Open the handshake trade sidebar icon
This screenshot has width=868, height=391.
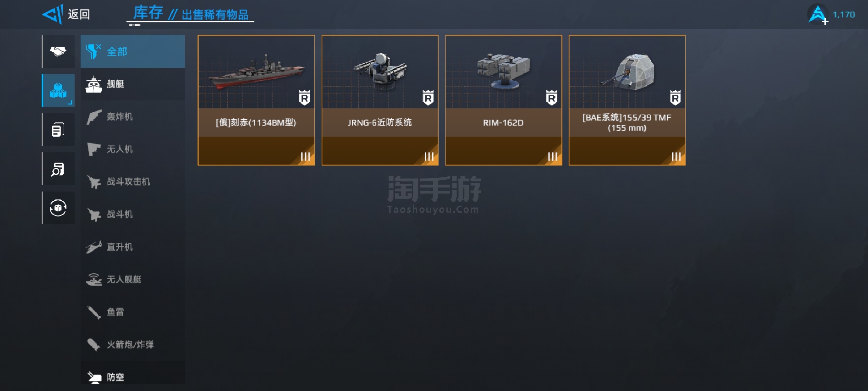click(58, 51)
